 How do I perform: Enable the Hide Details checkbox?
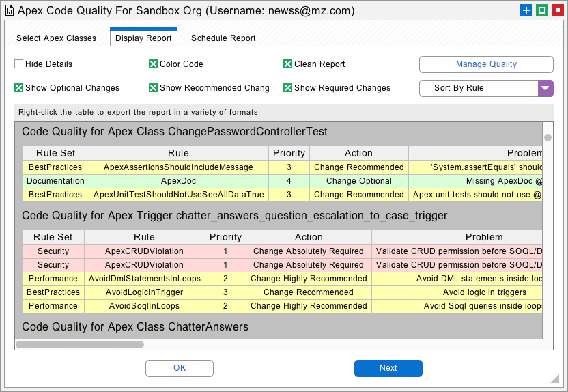pos(18,64)
